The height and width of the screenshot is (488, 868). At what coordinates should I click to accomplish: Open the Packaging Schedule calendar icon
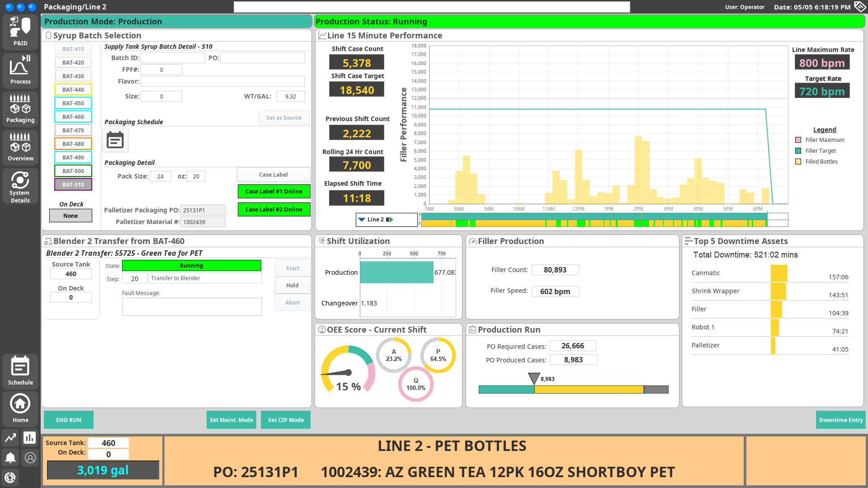[x=115, y=141]
